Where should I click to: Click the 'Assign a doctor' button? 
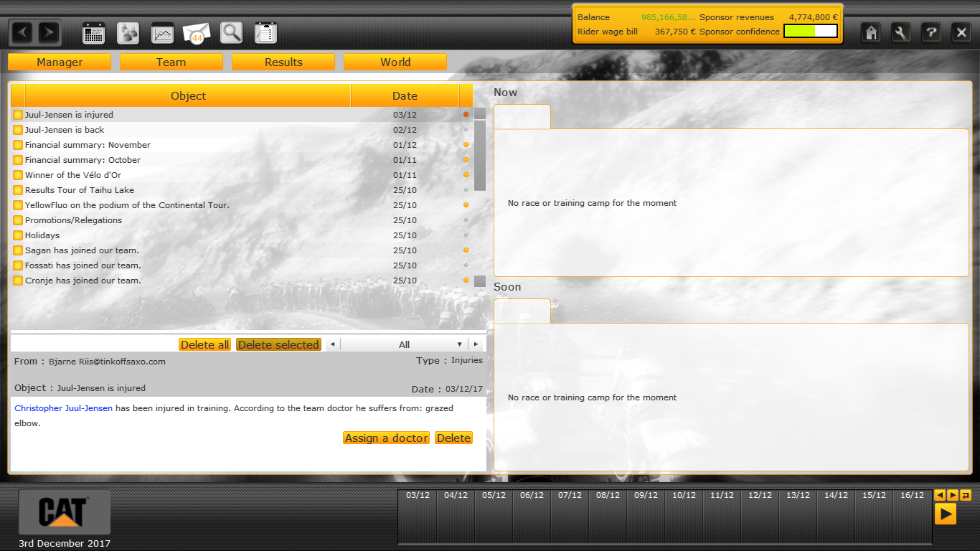386,438
